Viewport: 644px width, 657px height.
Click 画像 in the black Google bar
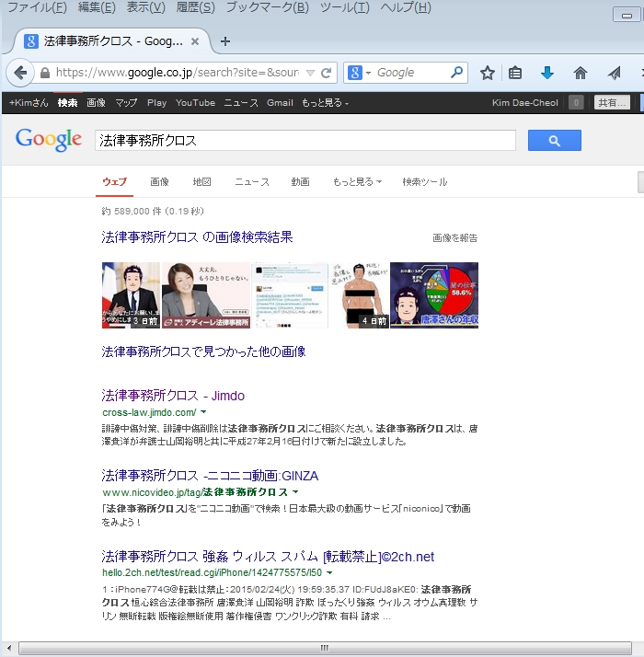coord(96,103)
